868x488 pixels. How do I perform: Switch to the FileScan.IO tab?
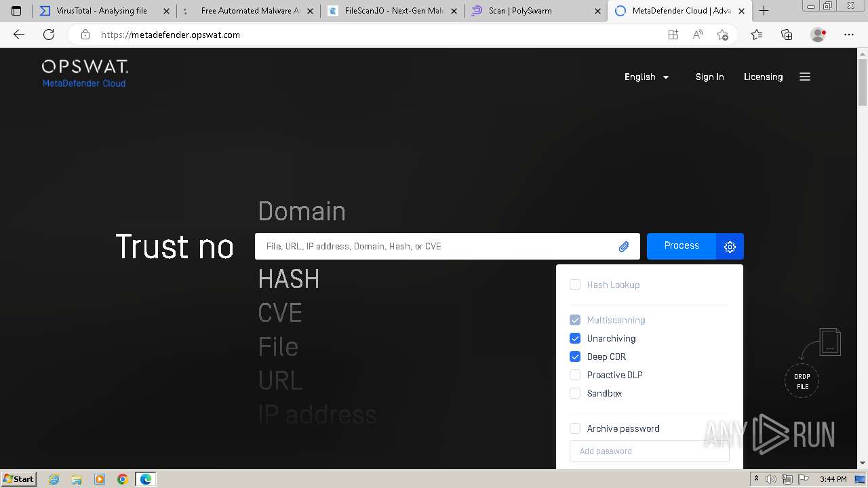[x=393, y=11]
